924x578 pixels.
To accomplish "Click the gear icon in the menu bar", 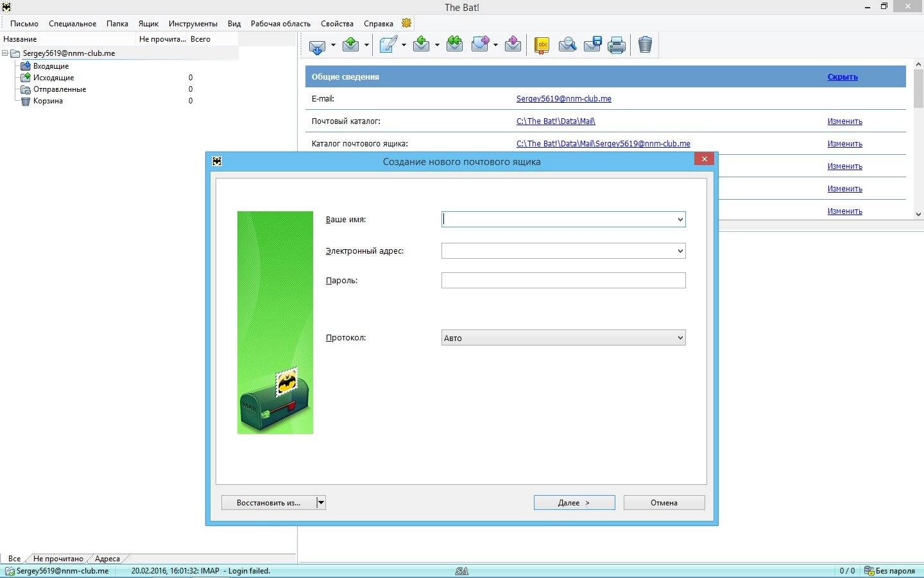I will (x=406, y=23).
